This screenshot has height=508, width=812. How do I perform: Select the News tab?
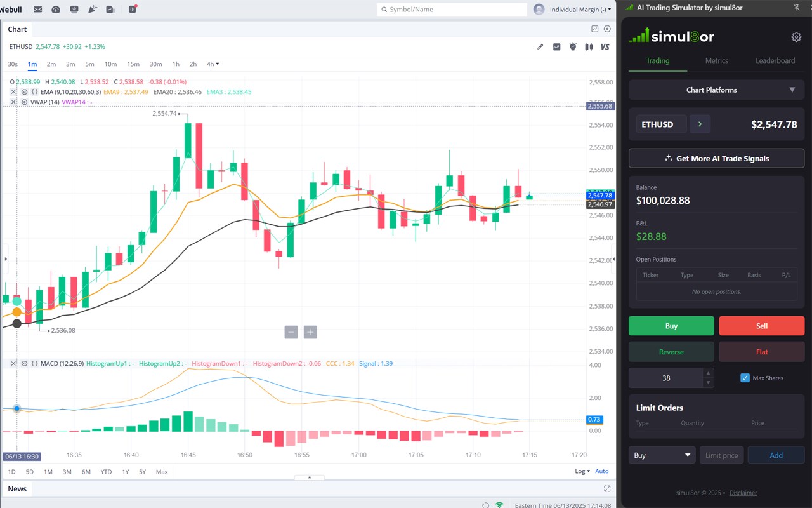click(17, 489)
